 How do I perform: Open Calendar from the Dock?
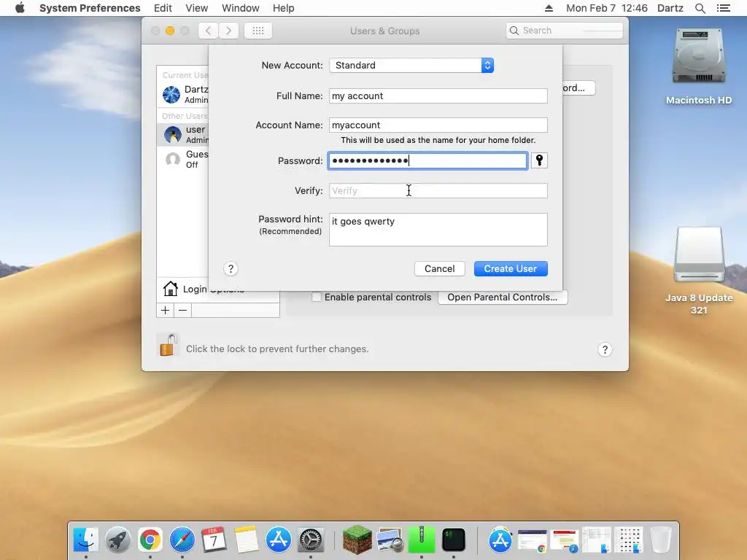pyautogui.click(x=214, y=540)
